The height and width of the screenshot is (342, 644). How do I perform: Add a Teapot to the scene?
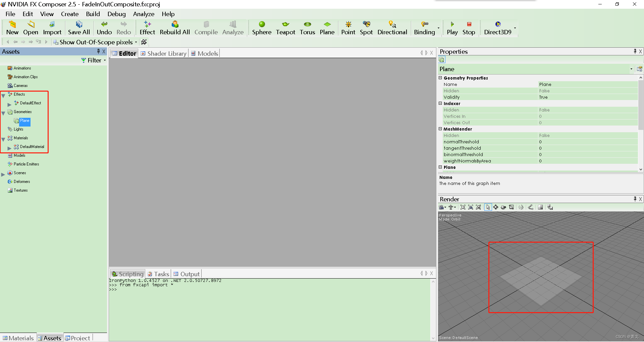(x=285, y=28)
